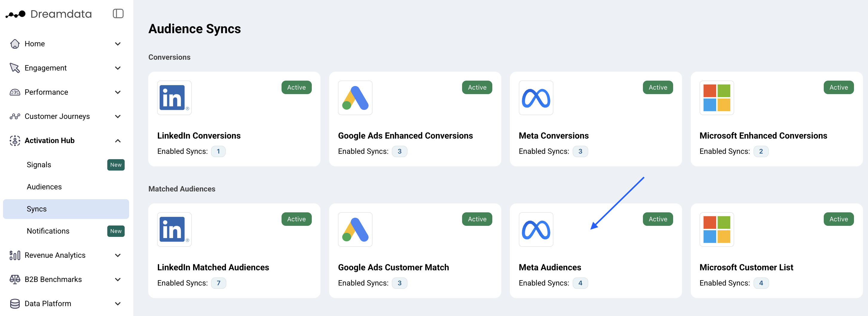Click Active badge on Meta Conversions card
868x316 pixels.
[658, 88]
